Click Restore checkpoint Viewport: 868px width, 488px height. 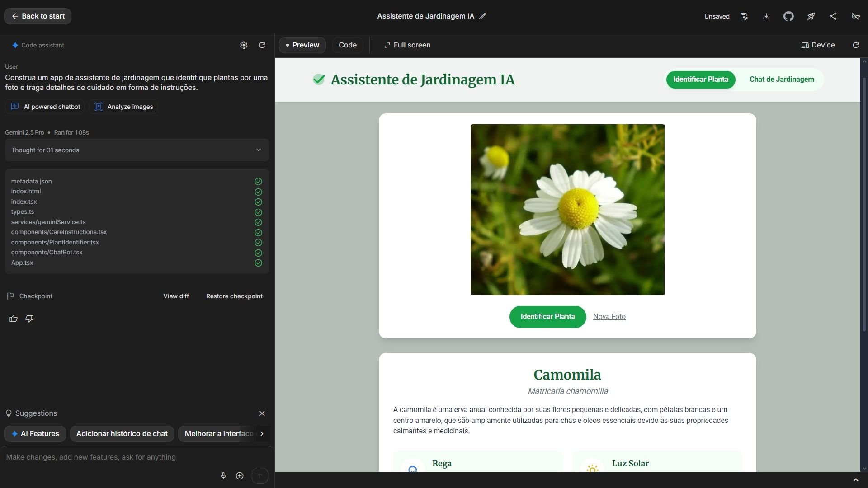[234, 296]
